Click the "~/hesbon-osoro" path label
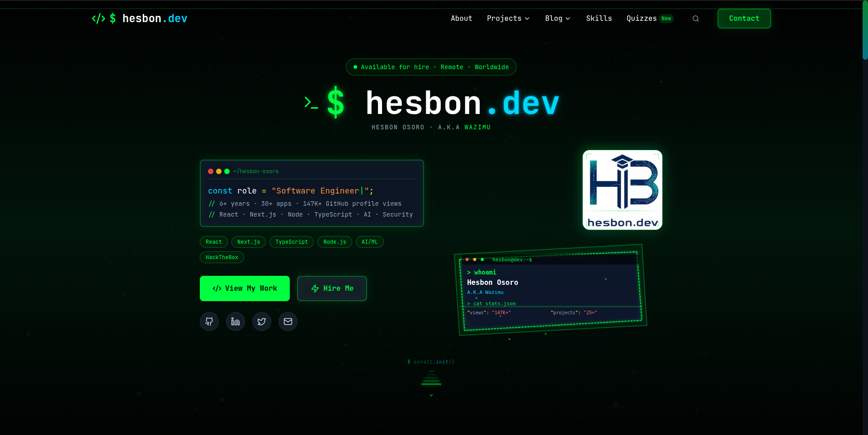 pyautogui.click(x=256, y=171)
